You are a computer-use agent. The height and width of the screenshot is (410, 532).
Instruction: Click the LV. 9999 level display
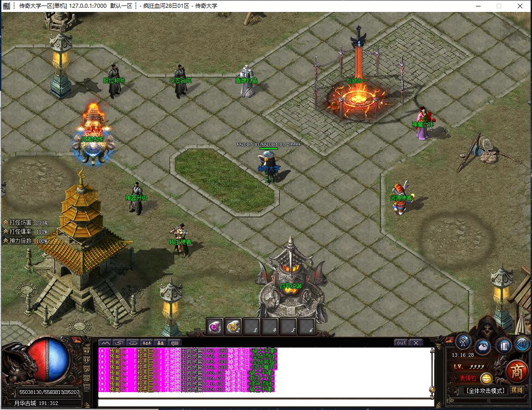pos(469,366)
